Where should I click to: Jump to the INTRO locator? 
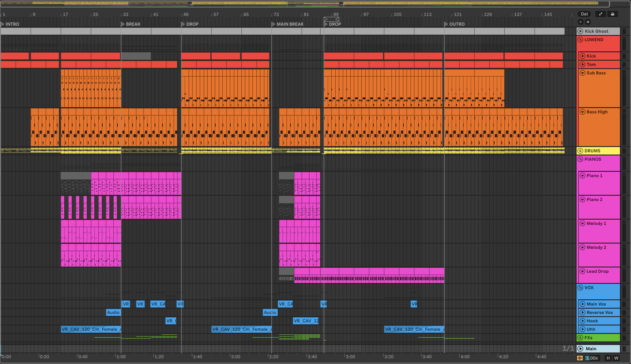click(x=10, y=24)
